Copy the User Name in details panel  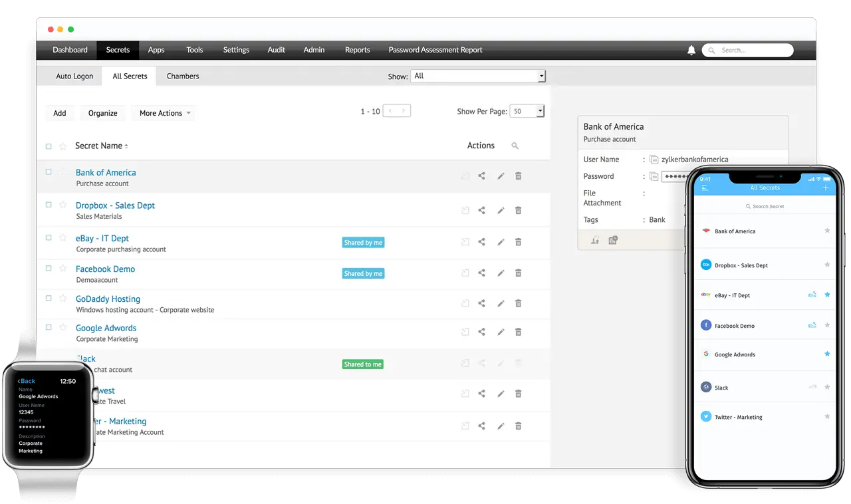(x=654, y=160)
